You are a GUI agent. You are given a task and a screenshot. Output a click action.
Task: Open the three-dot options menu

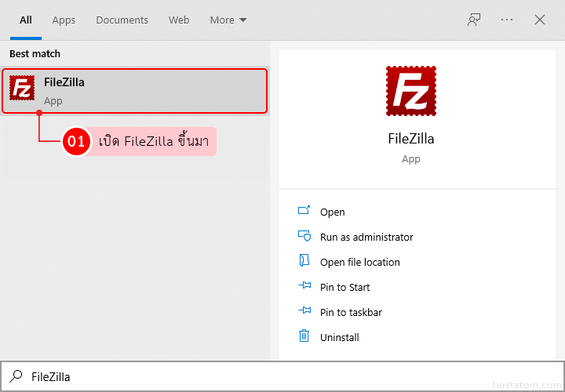pos(507,20)
